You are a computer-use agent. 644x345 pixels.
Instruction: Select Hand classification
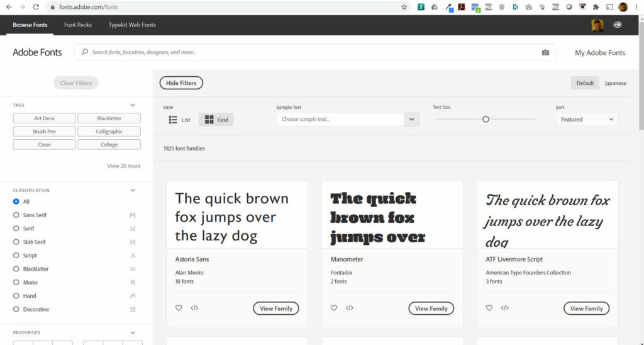click(16, 296)
